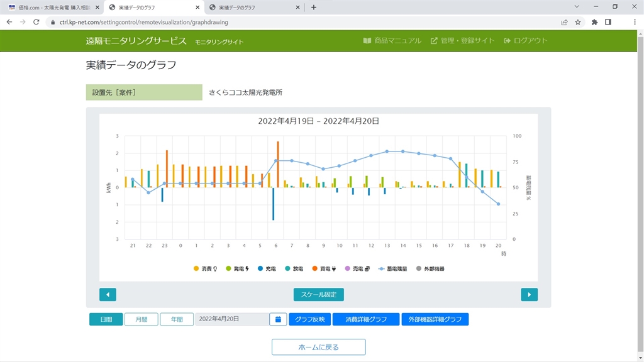This screenshot has width=644, height=362.
Task: Click the 実績データのグラフ page heading
Action: coord(131,65)
